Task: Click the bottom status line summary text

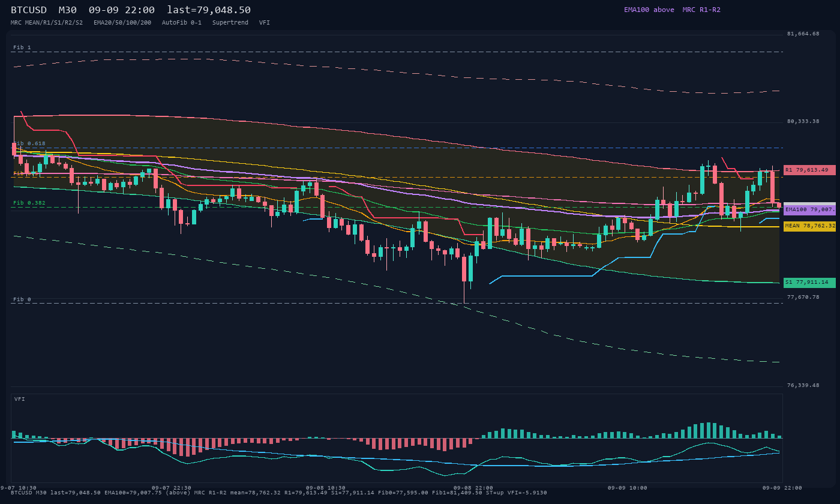Action: tap(279, 493)
